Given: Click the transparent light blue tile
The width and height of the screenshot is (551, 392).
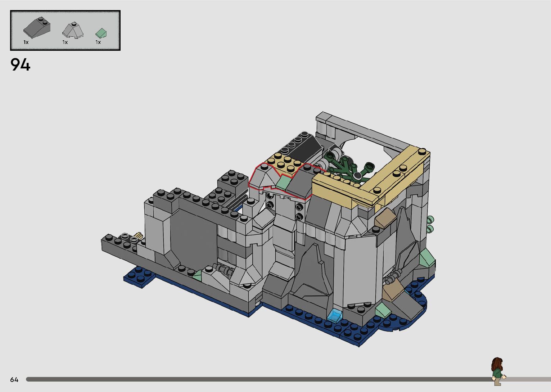Looking at the screenshot, I should pos(335,315).
